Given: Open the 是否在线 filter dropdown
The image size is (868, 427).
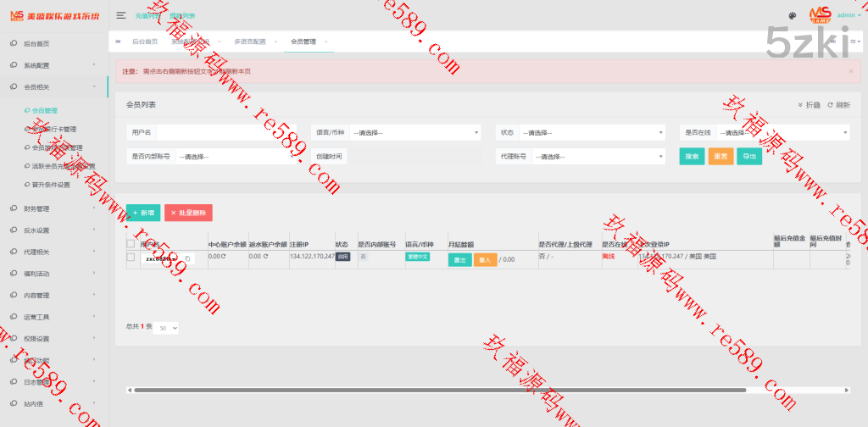Looking at the screenshot, I should tap(782, 133).
